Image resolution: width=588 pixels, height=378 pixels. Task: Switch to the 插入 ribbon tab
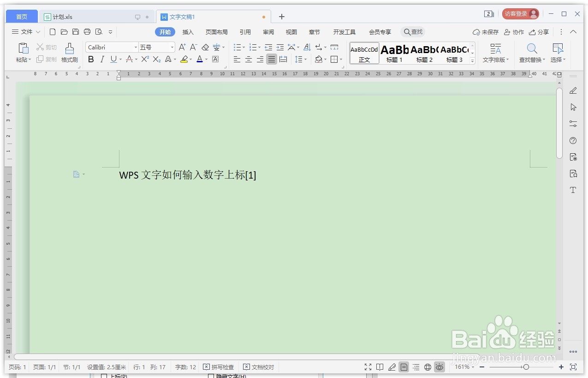pyautogui.click(x=188, y=32)
